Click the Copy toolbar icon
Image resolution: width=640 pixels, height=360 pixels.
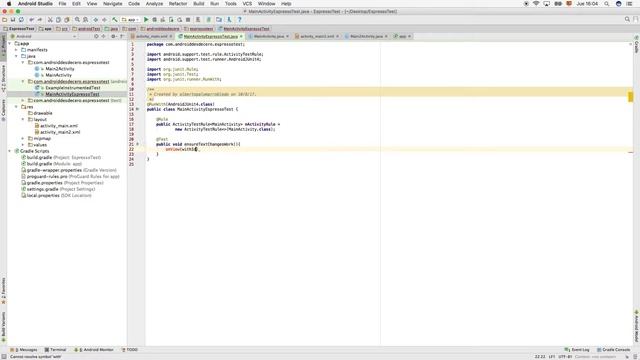58,20
